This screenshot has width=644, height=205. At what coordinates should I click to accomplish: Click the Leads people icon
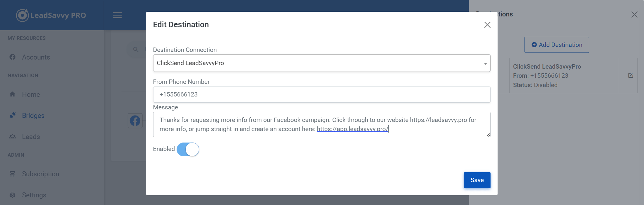pos(12,136)
